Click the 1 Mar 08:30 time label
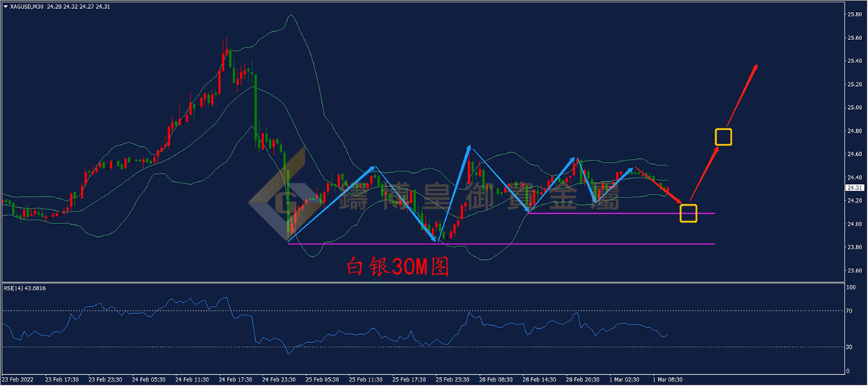 pos(668,380)
